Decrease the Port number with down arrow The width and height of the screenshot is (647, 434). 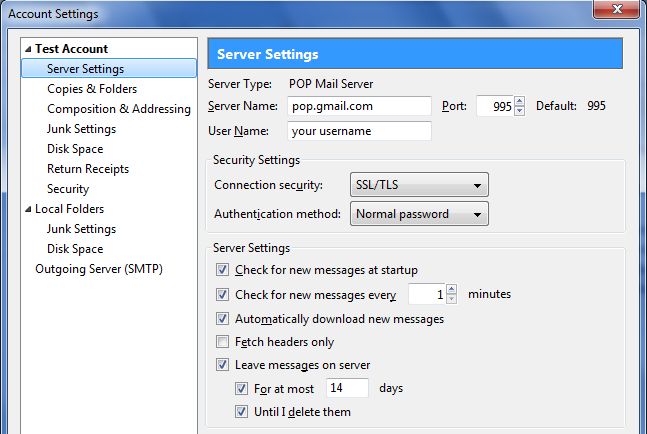pos(520,111)
